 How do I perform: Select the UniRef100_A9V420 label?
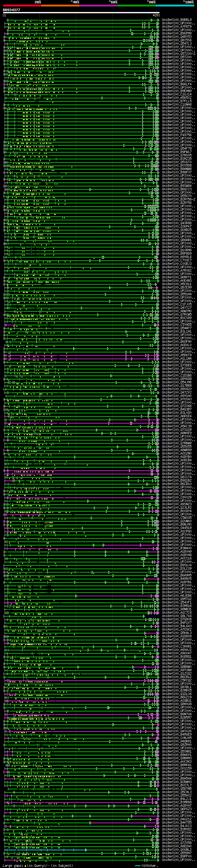(177, 389)
